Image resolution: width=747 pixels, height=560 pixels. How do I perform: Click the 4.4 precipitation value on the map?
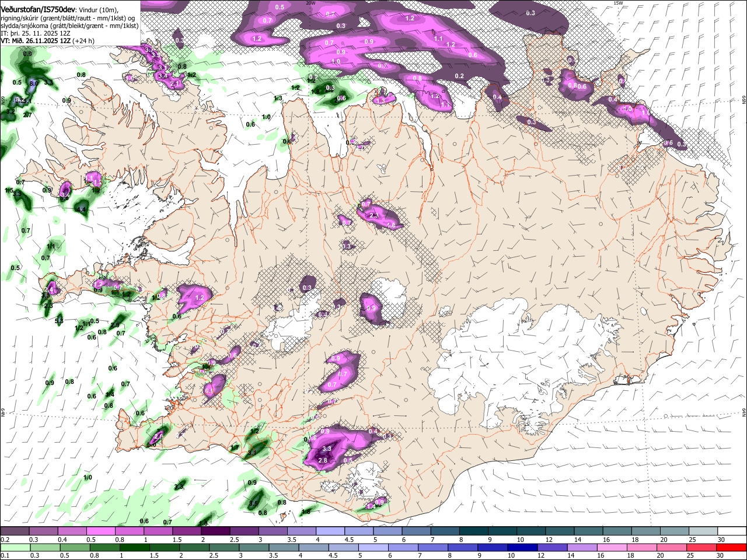coord(82,209)
